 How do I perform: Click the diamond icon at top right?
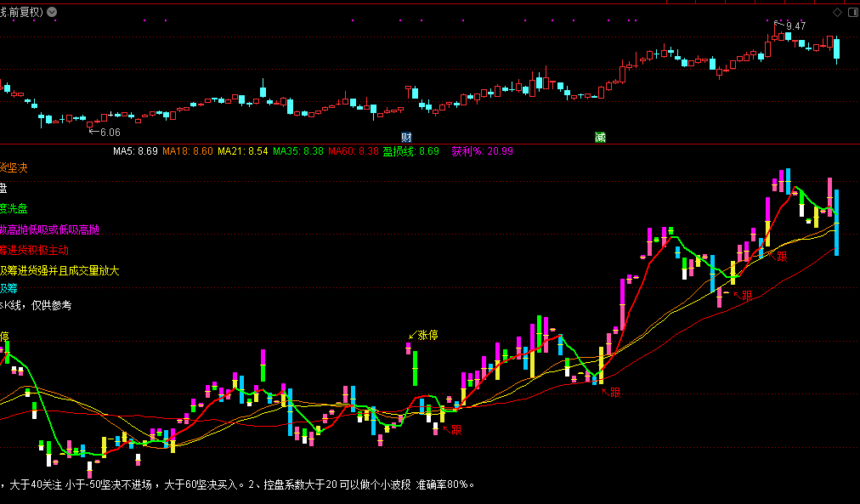click(x=837, y=12)
